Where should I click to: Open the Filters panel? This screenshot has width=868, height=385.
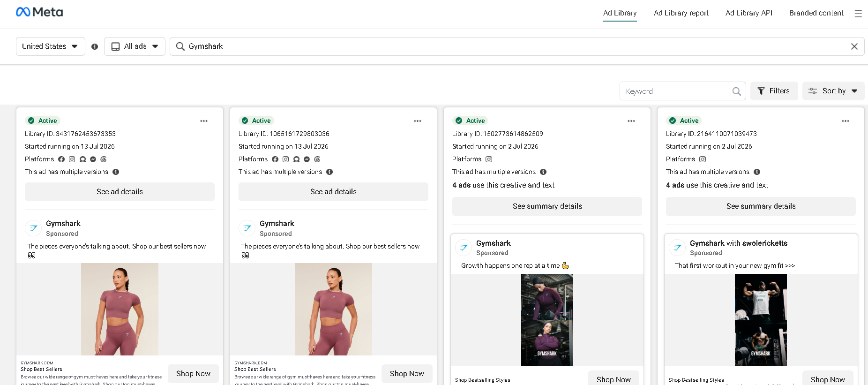(774, 91)
